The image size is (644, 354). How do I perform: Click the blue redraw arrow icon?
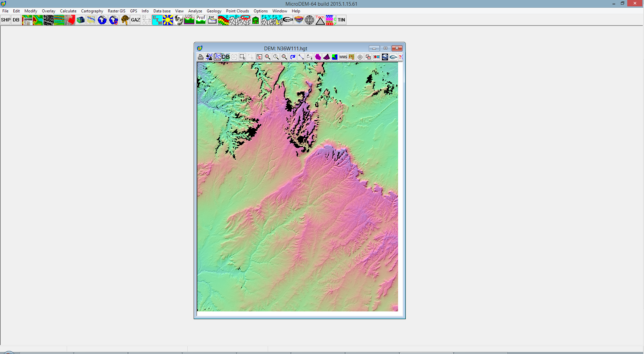coord(293,57)
